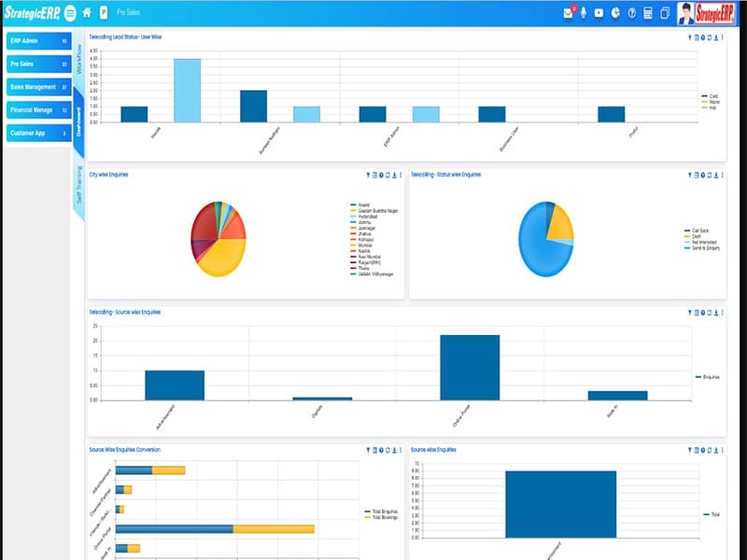The height and width of the screenshot is (560, 747).
Task: Expand the Sales Management module
Action: tap(37, 87)
